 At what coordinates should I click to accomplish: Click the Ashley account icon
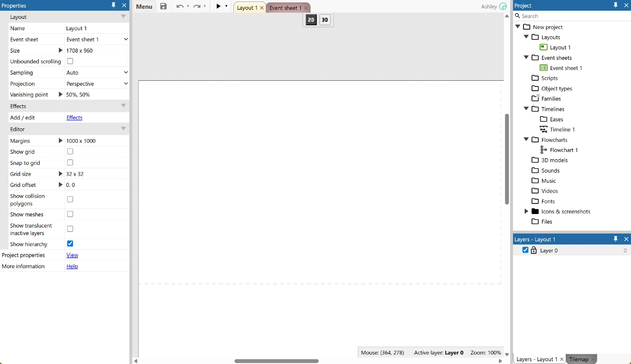503,7
